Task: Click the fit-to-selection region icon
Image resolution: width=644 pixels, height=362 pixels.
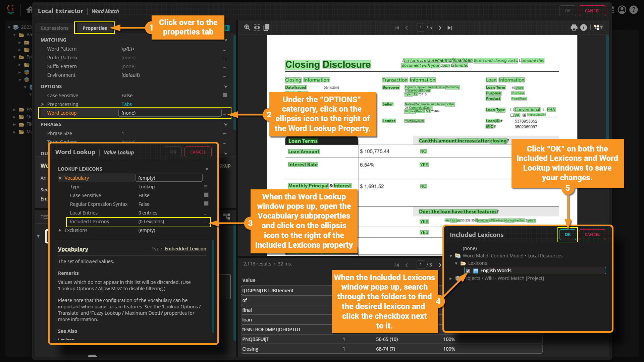Action: point(257,27)
